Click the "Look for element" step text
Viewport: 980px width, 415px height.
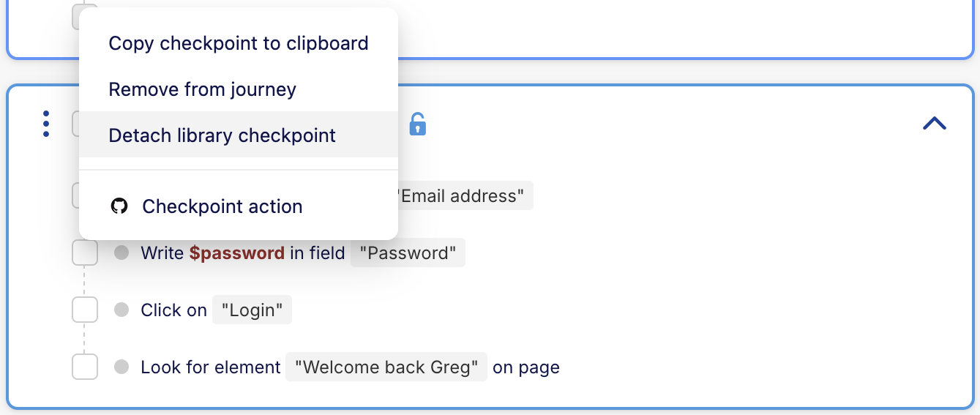211,367
